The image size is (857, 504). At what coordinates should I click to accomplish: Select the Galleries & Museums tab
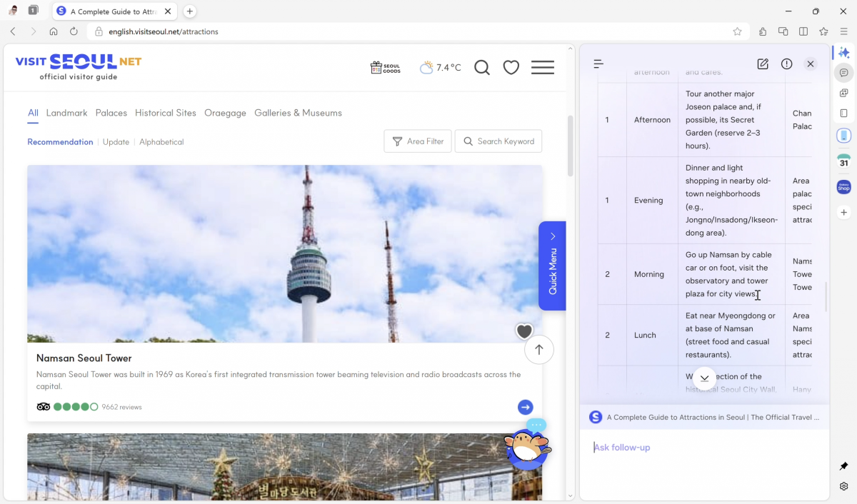pos(298,113)
